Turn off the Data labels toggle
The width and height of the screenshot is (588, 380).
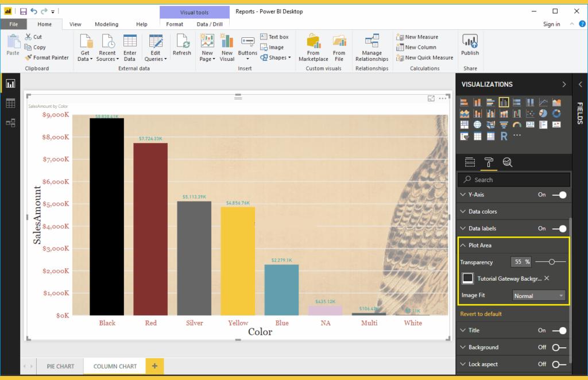[x=559, y=228]
